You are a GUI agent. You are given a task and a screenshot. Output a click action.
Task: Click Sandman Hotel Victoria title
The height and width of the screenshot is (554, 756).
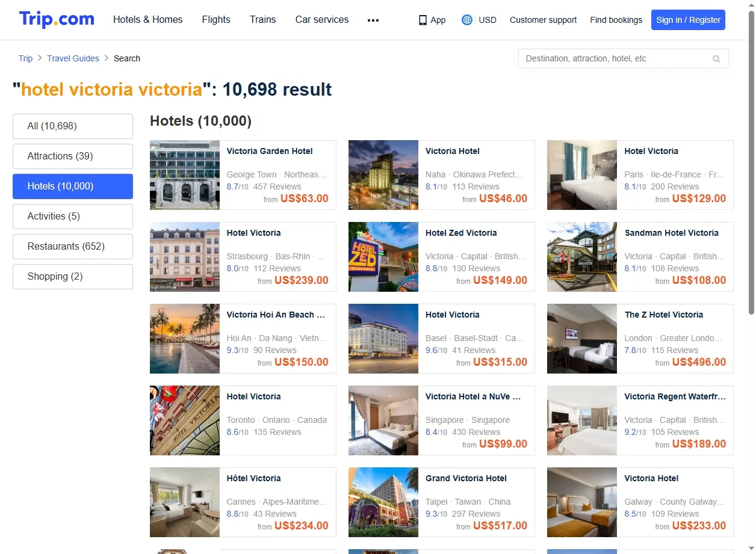[672, 233]
